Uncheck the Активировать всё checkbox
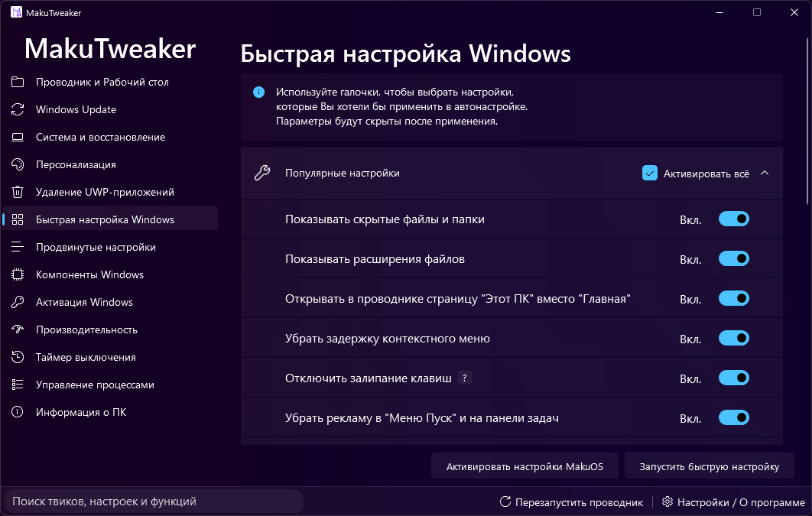 tap(650, 173)
